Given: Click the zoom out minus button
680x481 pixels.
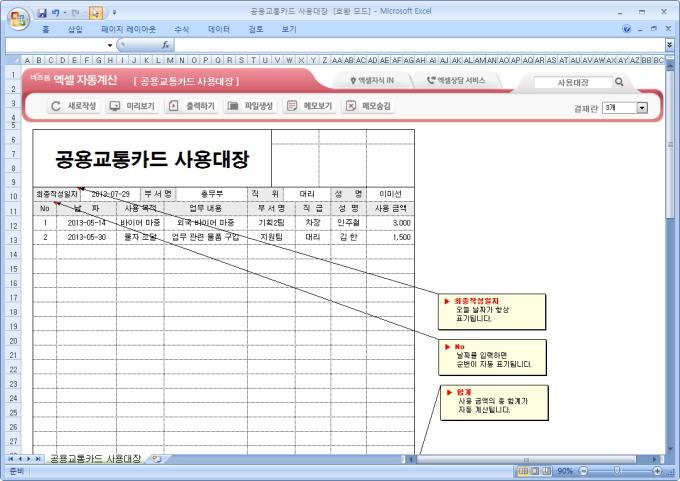Looking at the screenshot, I should (583, 471).
